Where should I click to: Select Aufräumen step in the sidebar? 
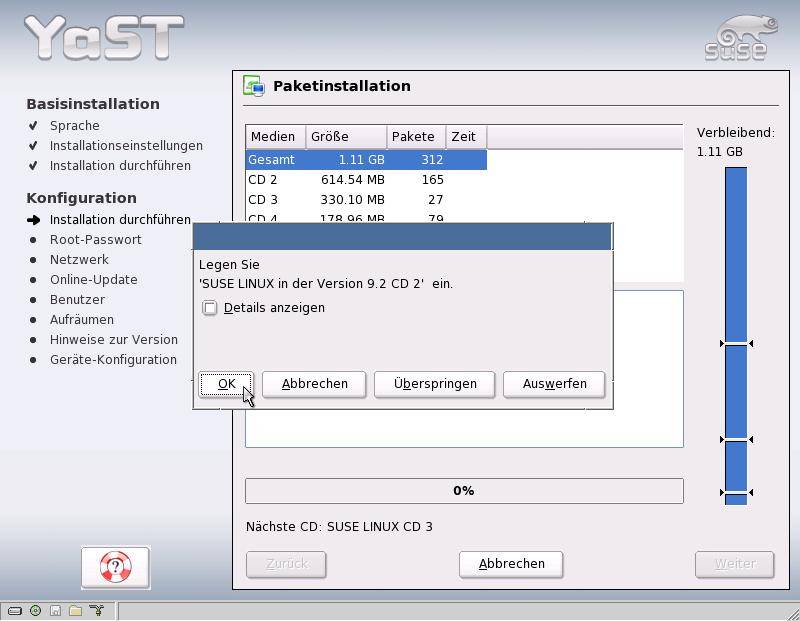point(82,319)
